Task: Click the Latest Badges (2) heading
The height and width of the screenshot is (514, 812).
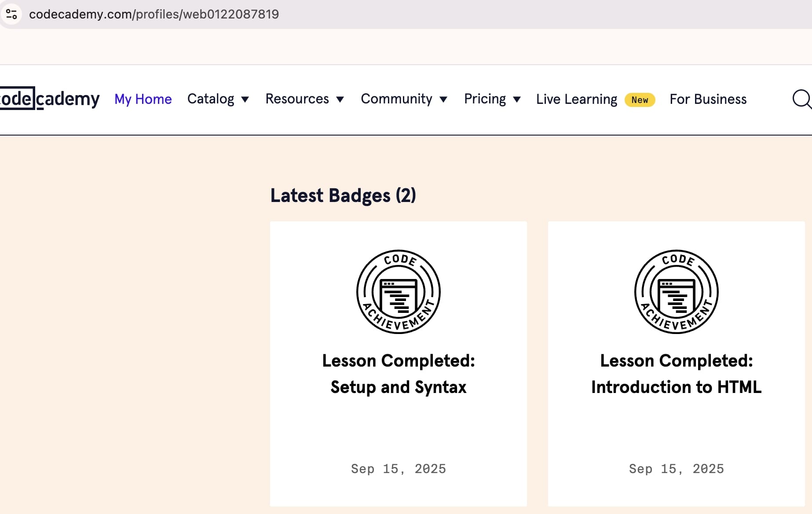Action: coord(343,195)
